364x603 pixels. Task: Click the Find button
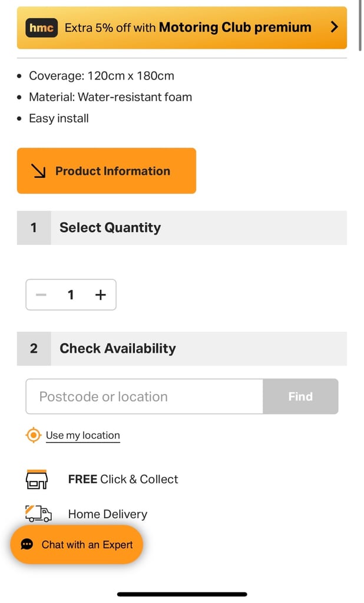click(300, 396)
